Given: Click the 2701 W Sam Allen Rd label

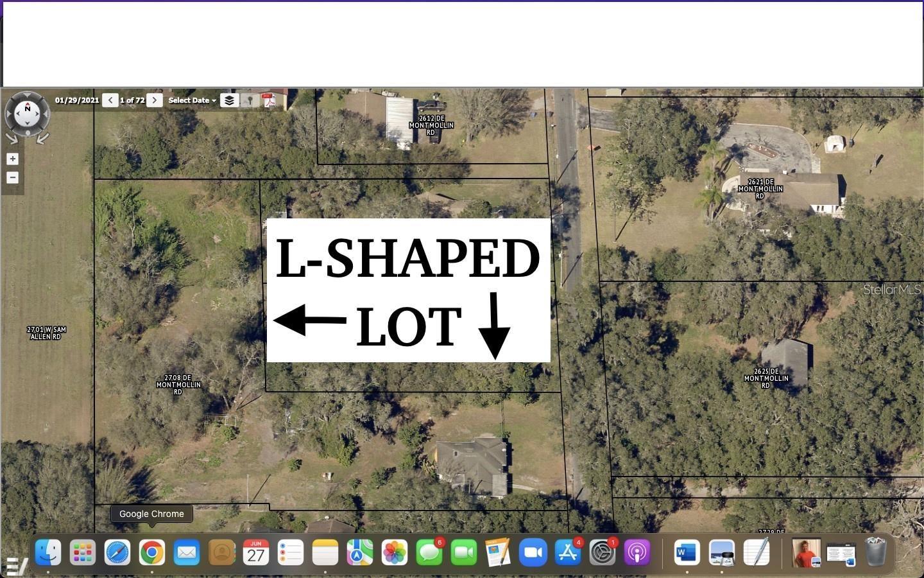Looking at the screenshot, I should 46,333.
